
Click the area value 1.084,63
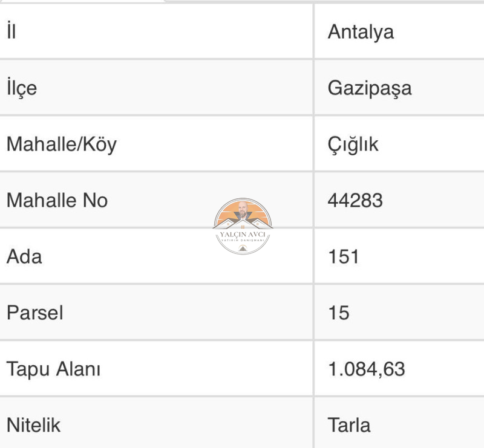point(367,369)
